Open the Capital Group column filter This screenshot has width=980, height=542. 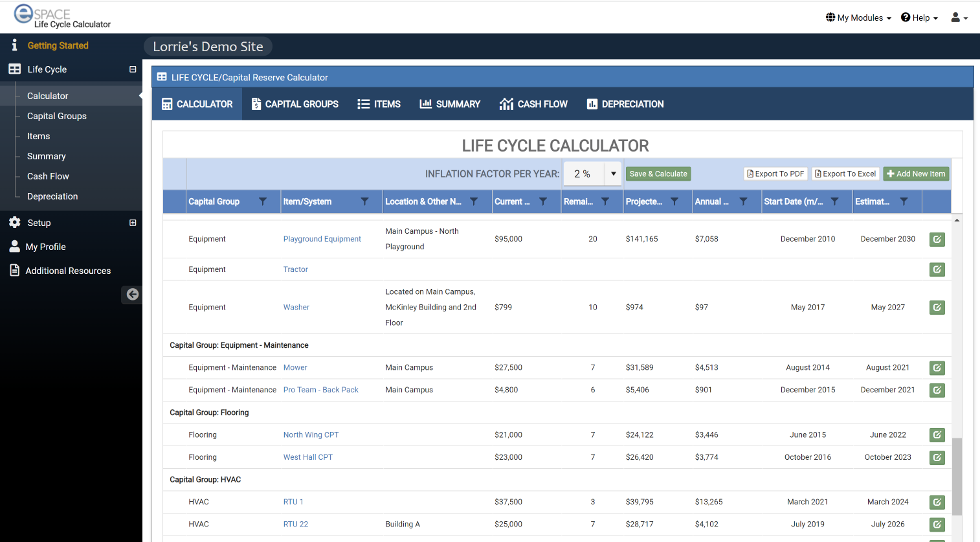click(263, 201)
